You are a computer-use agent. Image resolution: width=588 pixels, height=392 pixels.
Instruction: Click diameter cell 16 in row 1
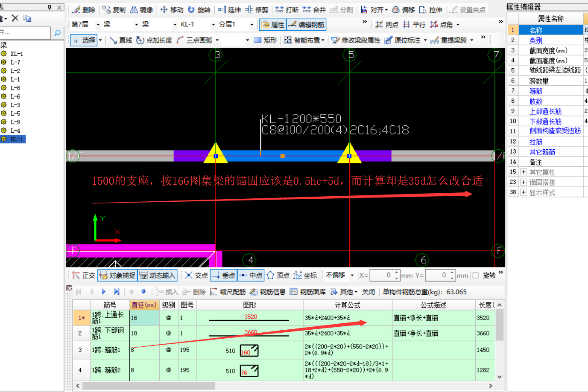click(x=144, y=318)
